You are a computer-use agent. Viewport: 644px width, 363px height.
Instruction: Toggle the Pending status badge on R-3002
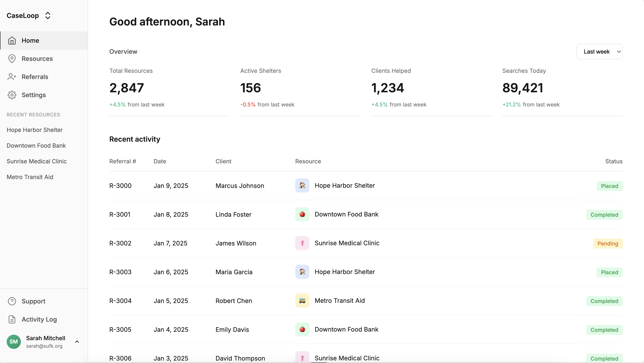[x=608, y=243]
